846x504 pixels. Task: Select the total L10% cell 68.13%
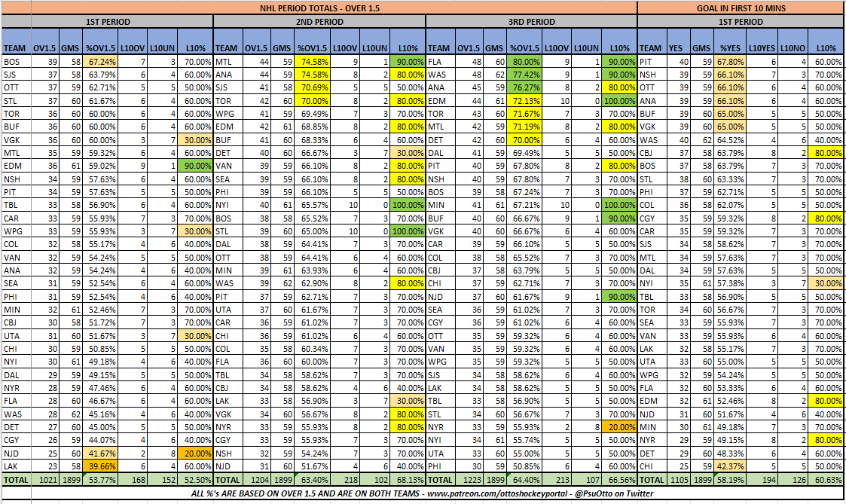(408, 480)
